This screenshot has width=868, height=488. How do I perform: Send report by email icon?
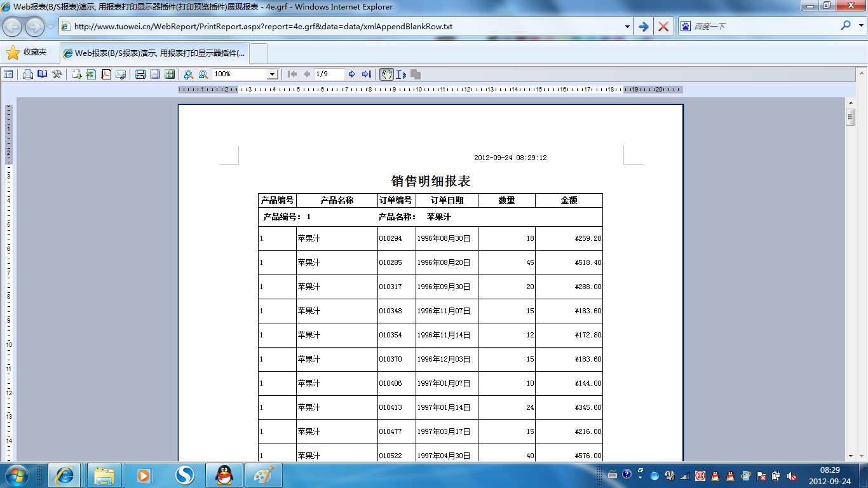point(121,74)
